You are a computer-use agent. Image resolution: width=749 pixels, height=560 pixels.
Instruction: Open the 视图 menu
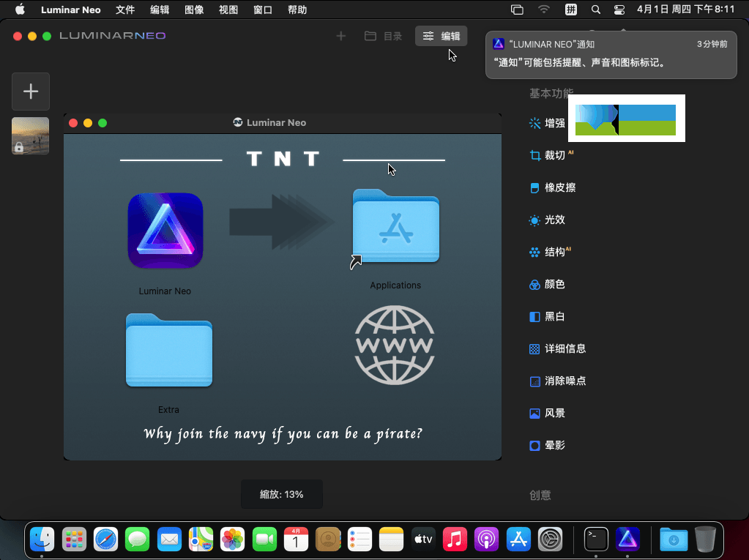pyautogui.click(x=228, y=10)
